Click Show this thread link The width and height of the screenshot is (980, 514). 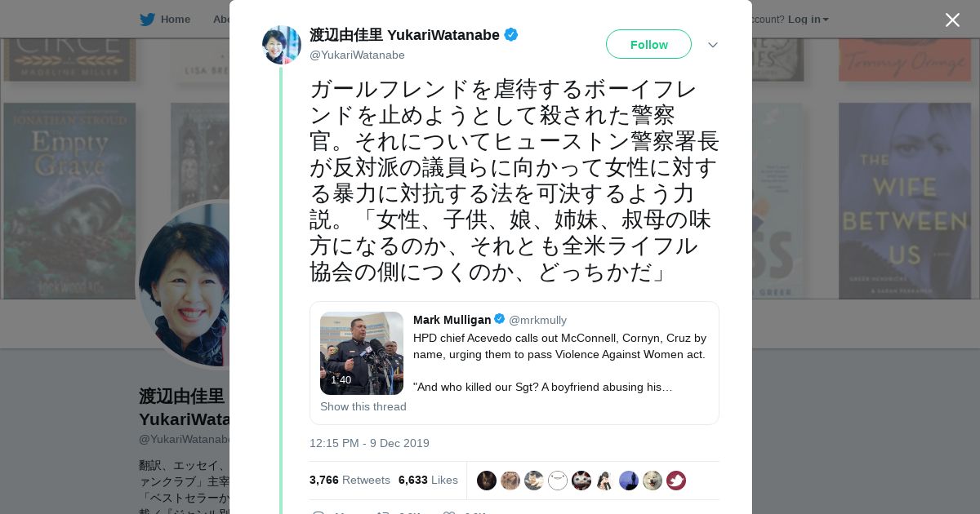[x=363, y=406]
